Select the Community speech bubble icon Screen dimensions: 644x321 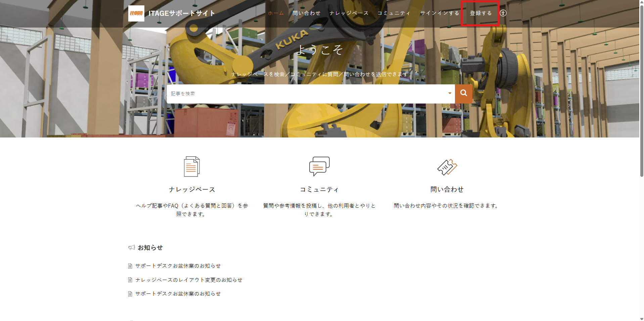click(319, 166)
